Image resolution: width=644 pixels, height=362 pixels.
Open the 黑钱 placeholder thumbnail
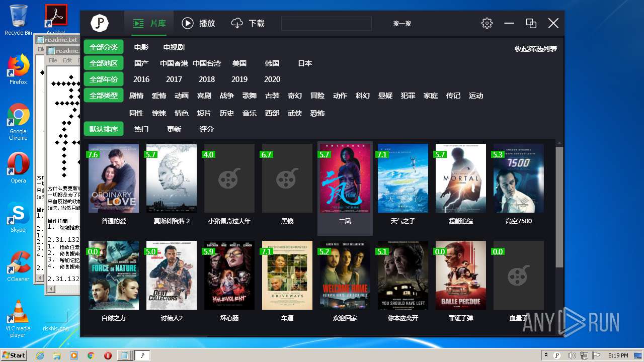[x=287, y=178]
